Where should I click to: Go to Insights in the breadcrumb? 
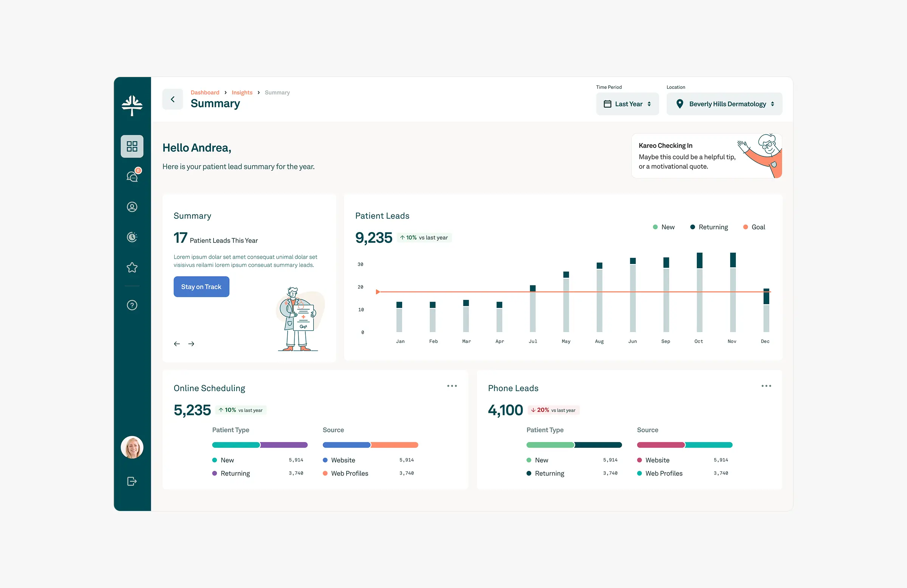[242, 93]
